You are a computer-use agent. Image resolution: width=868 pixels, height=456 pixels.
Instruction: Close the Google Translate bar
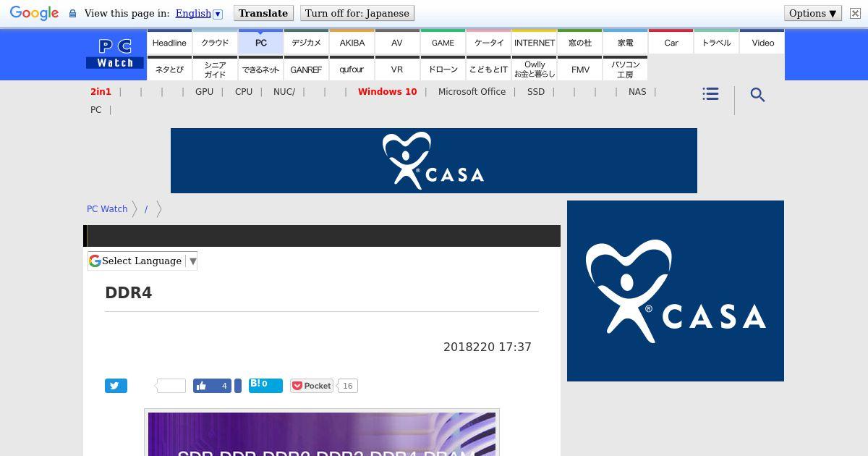point(855,13)
